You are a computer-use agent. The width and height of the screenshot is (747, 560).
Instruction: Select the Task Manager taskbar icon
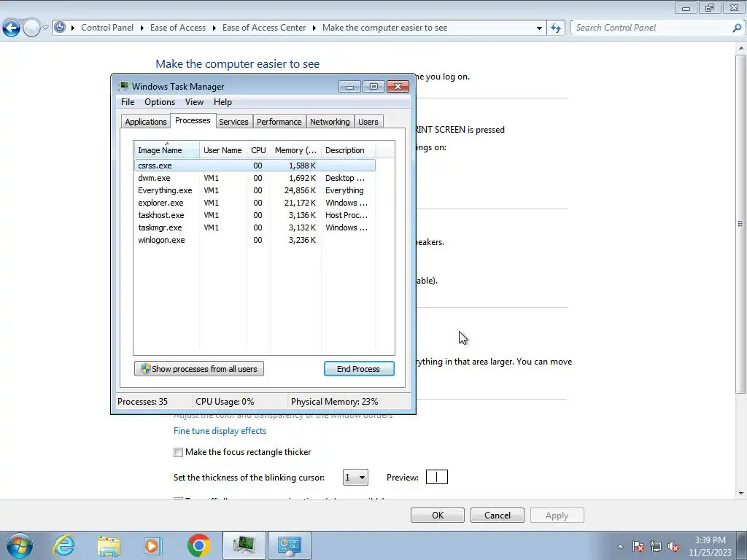(244, 545)
